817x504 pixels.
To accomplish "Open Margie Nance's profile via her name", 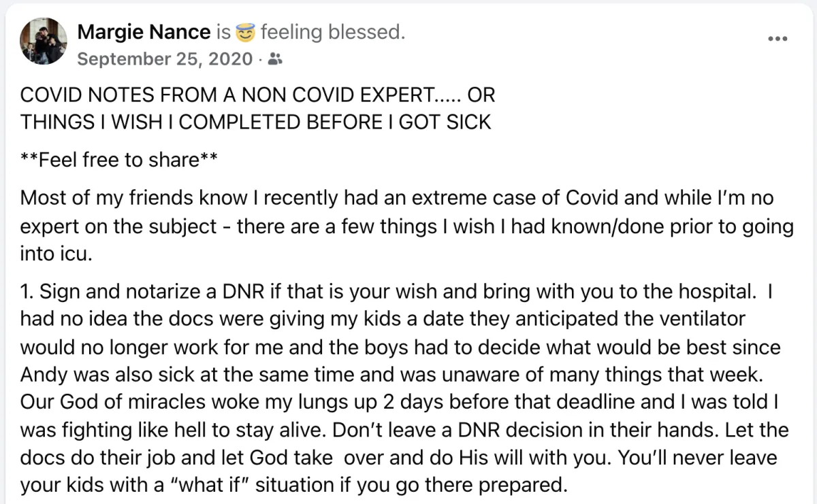I will pyautogui.click(x=144, y=31).
